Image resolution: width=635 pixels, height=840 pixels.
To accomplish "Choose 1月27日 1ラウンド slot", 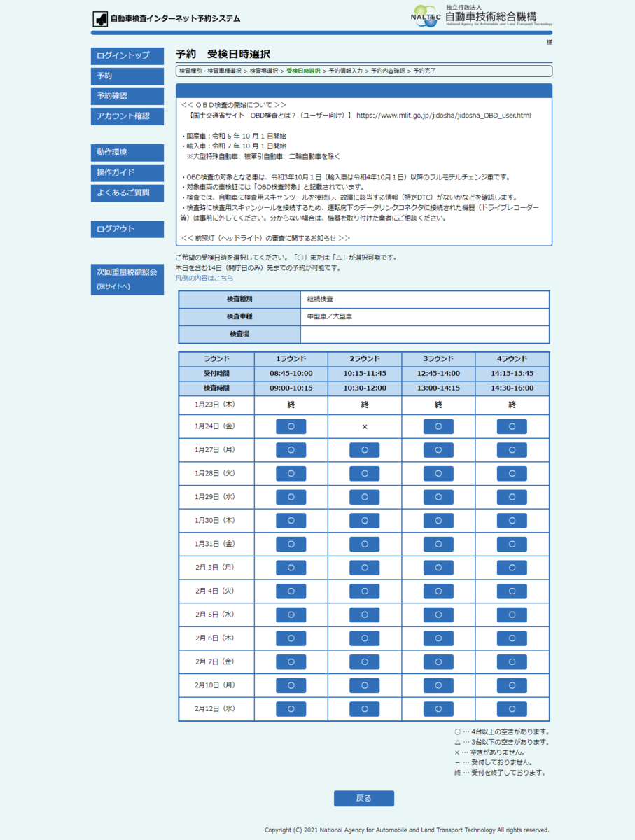I will tap(291, 450).
